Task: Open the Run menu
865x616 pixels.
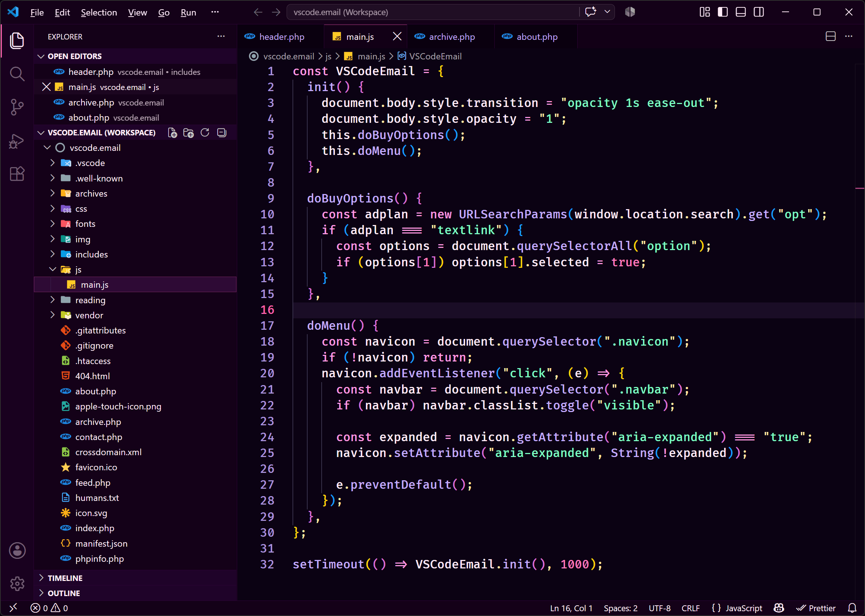Action: 188,13
